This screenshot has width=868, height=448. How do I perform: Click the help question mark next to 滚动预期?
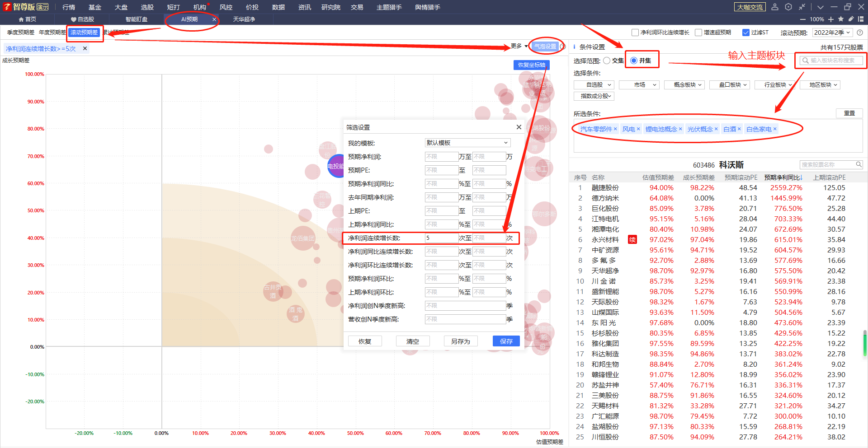click(x=860, y=33)
